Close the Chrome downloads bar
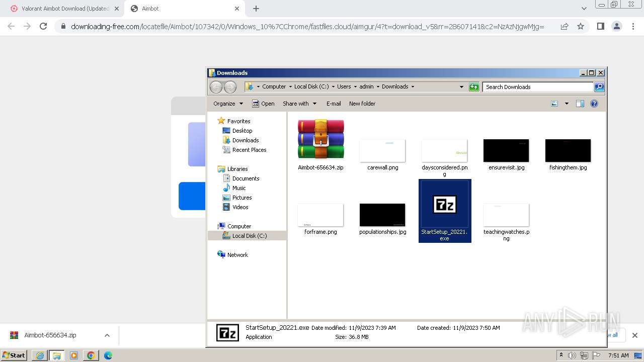644x362 pixels. point(634,335)
